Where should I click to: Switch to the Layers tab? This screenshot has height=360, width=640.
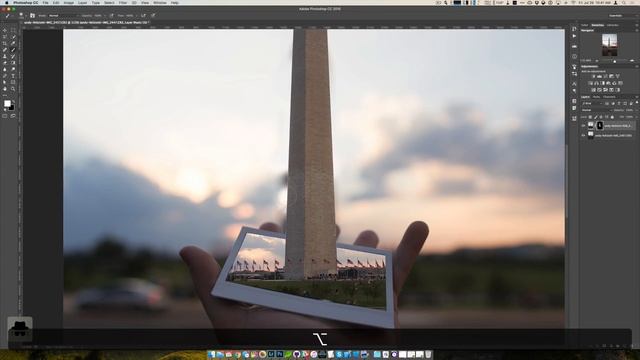(x=585, y=97)
